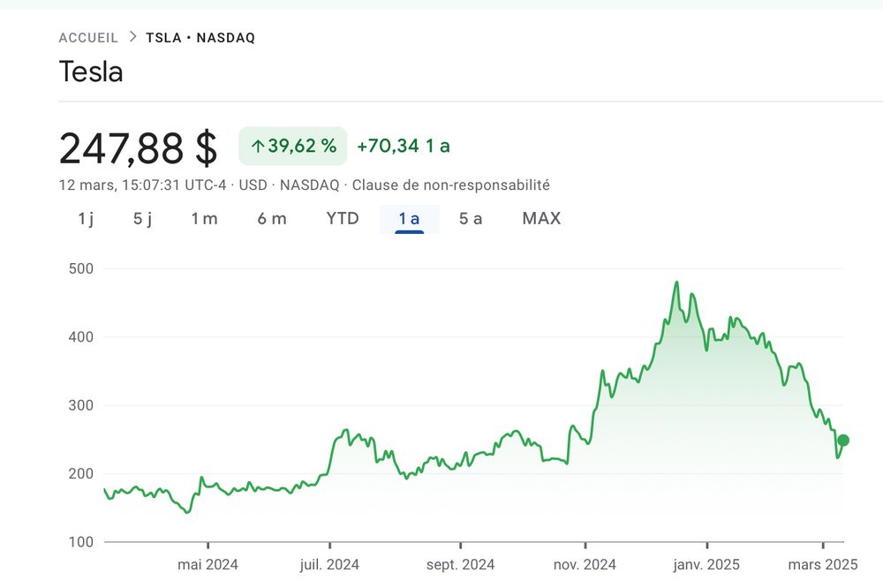
Task: Click the up arrow in the percentage badge
Action: point(257,147)
